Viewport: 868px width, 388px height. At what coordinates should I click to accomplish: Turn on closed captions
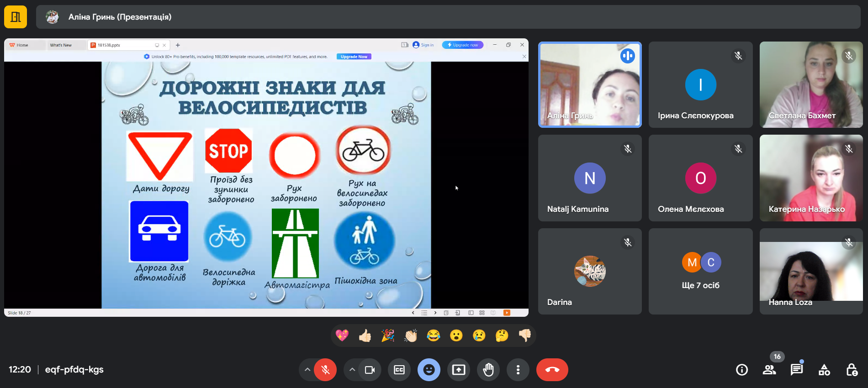click(x=399, y=370)
